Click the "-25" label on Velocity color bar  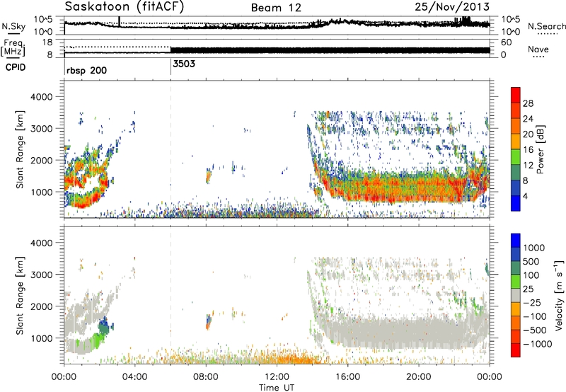[x=531, y=302]
